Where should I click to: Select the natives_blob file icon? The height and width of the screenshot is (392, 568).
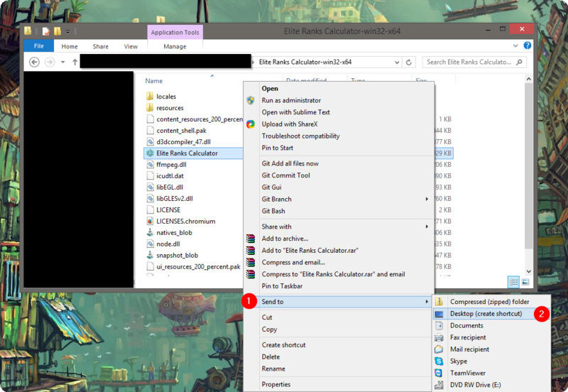[150, 233]
